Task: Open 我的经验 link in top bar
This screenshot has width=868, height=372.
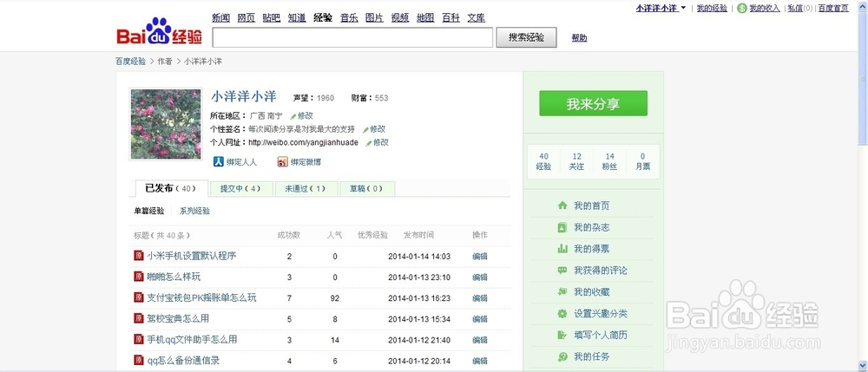Action: point(712,8)
